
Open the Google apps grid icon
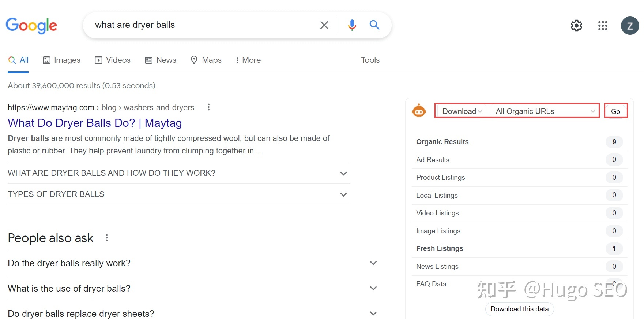pyautogui.click(x=603, y=26)
